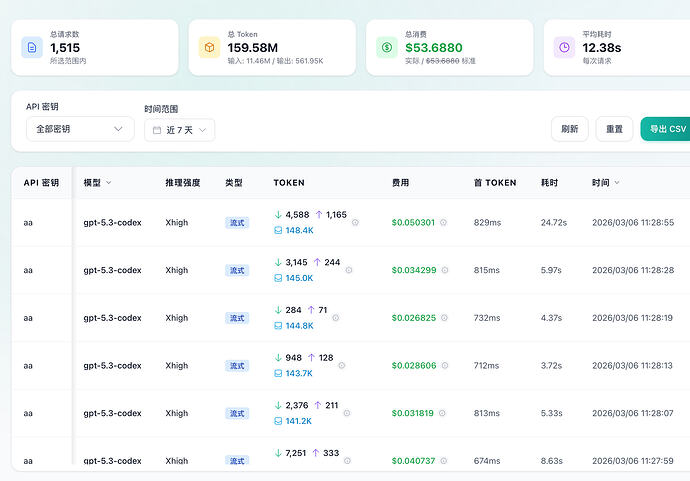Click the $0.034299 cost value
Viewport: 690px width, 481px height.
click(414, 270)
